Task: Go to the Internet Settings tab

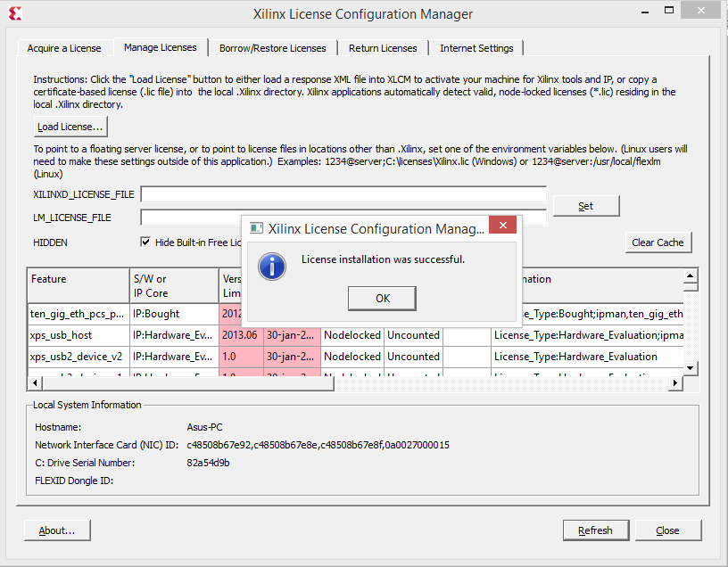Action: pyautogui.click(x=476, y=48)
